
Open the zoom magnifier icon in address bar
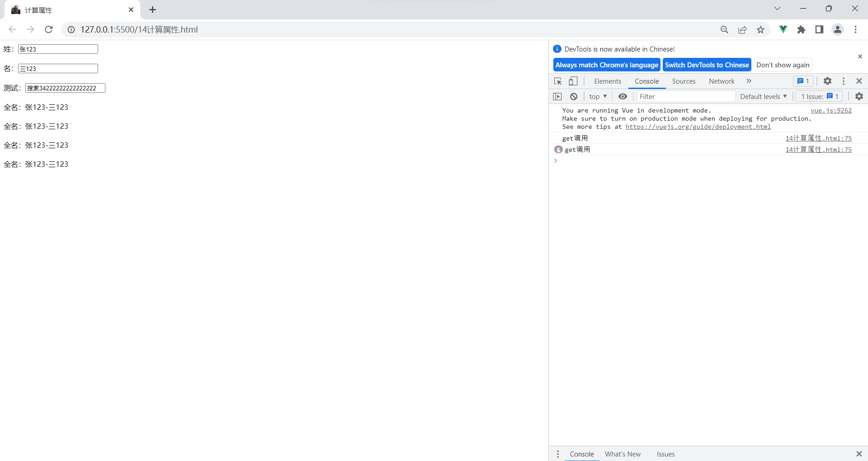pyautogui.click(x=724, y=29)
